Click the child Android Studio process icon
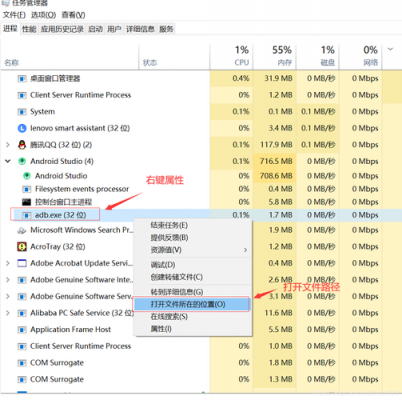 [27, 176]
